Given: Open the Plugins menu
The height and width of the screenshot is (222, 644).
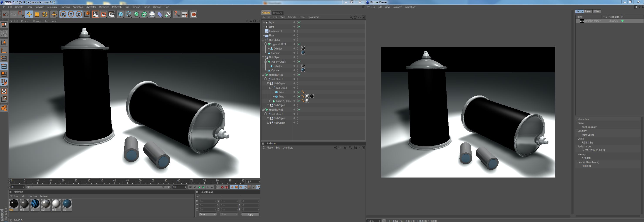Looking at the screenshot, I should 146,7.
